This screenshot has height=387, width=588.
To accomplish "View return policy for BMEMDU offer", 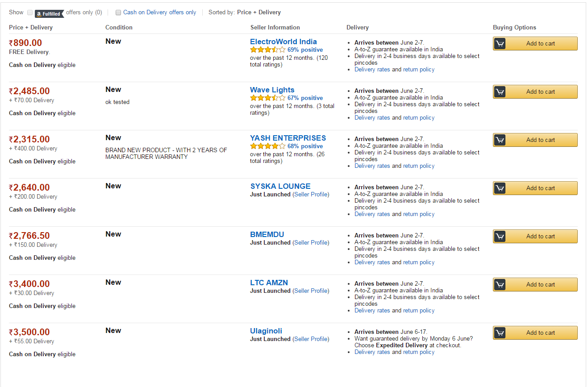I will tap(419, 262).
